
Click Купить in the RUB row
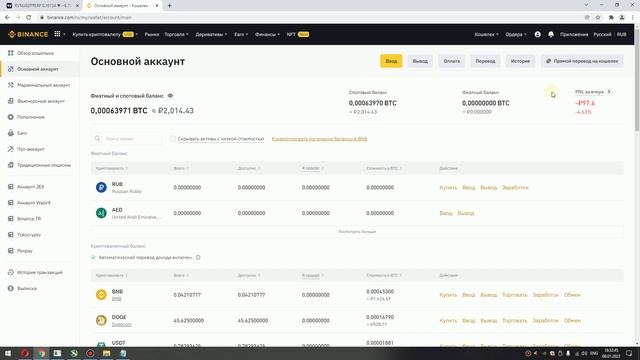click(448, 187)
